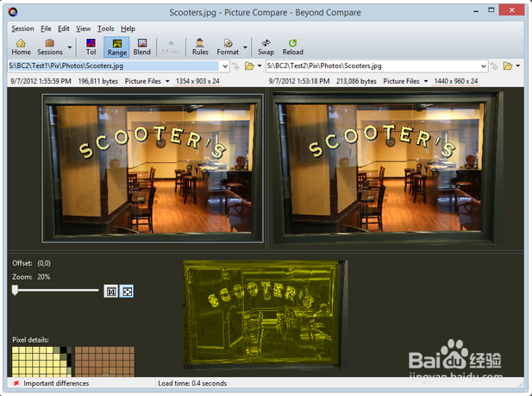Screen dimensions: 532x396
Task: Open the Sessions toolbar button
Action: click(x=50, y=47)
